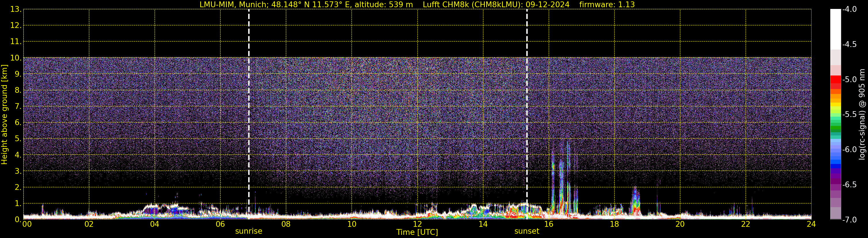The width and height of the screenshot is (868, 238).
Task: Click the time tick label 10 on the time axis
Action: 352,224
